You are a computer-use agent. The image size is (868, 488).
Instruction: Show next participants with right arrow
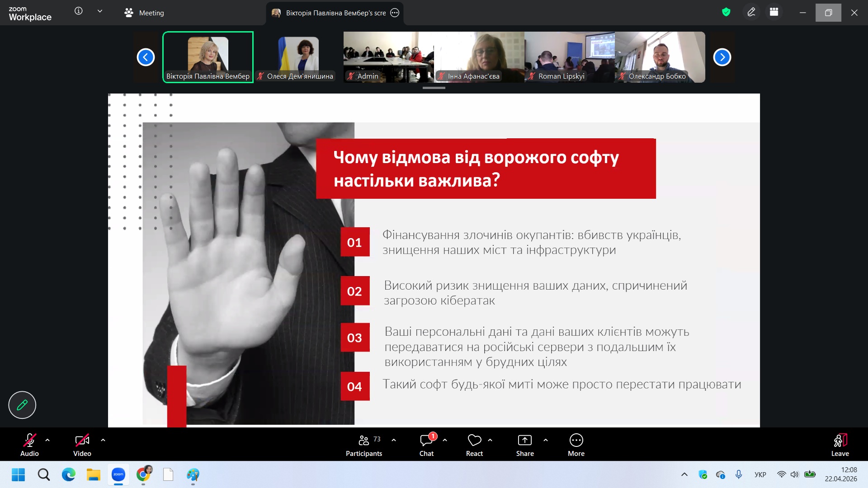722,57
